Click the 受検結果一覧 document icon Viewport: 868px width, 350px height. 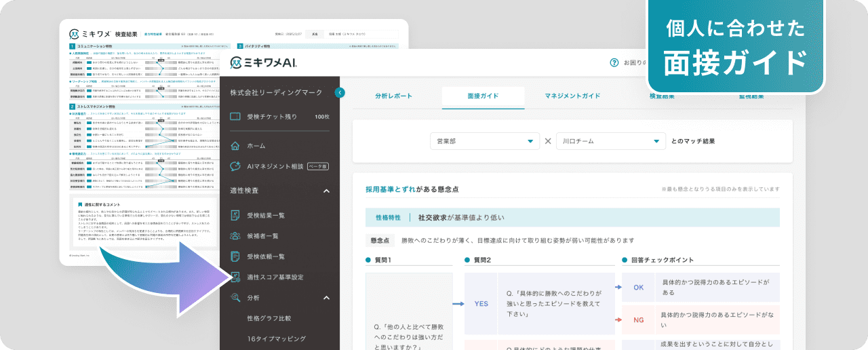[x=235, y=215]
